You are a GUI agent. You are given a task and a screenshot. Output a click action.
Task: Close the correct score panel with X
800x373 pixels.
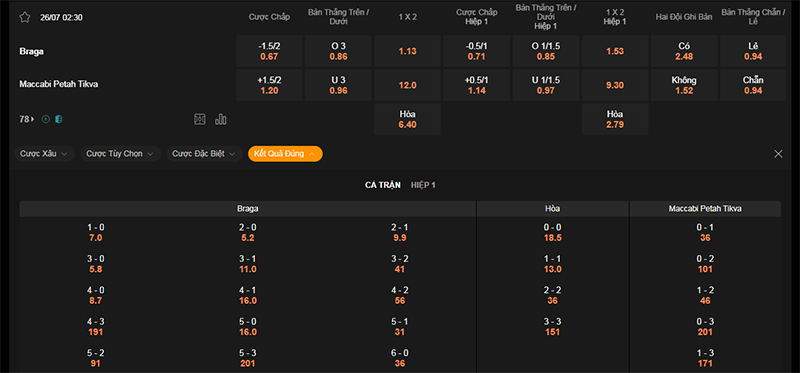(x=778, y=154)
